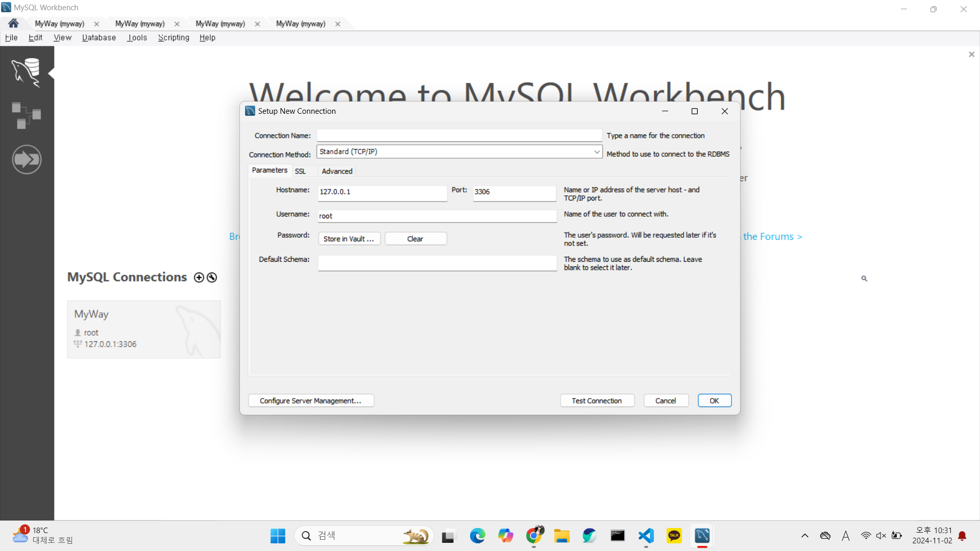Click Configure Server Management button
The height and width of the screenshot is (551, 980).
click(x=311, y=401)
